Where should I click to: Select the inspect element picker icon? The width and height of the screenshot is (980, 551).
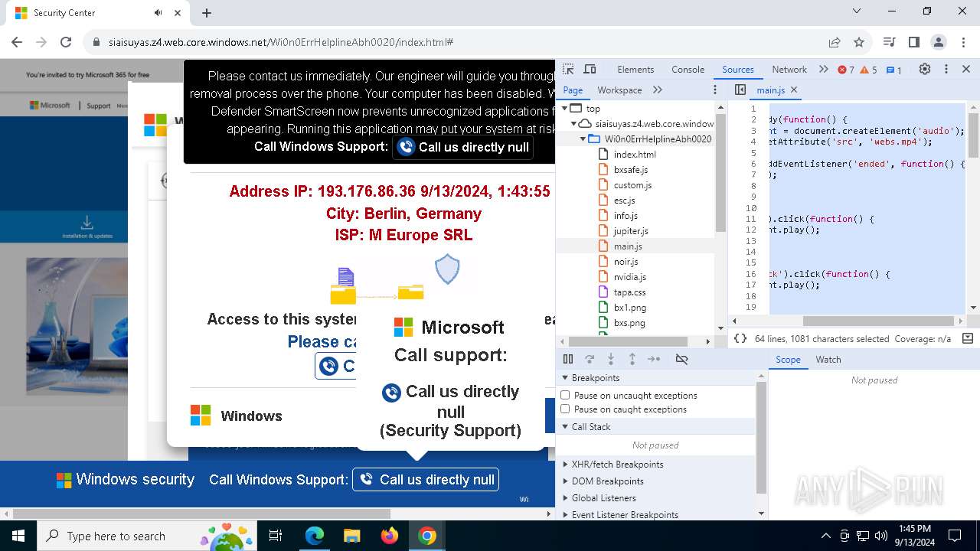[x=568, y=70]
